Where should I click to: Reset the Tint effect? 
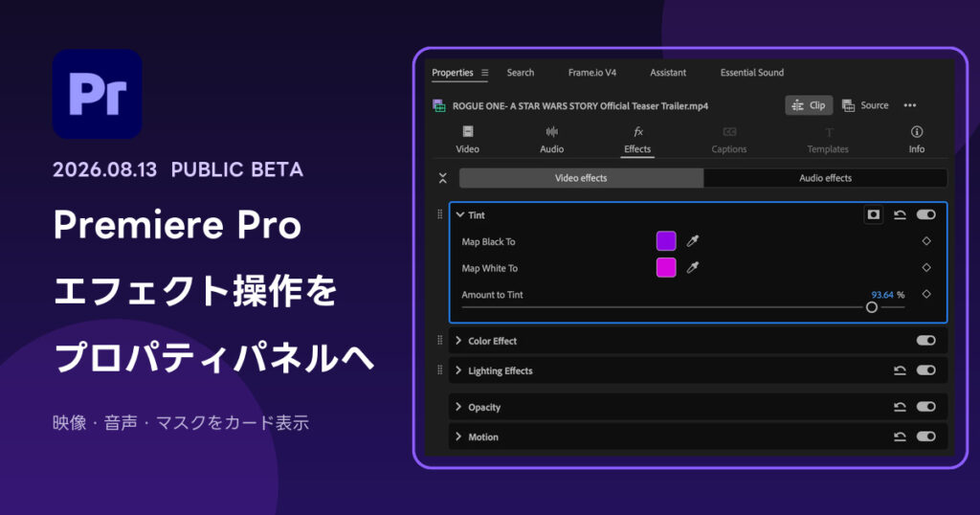pyautogui.click(x=900, y=215)
